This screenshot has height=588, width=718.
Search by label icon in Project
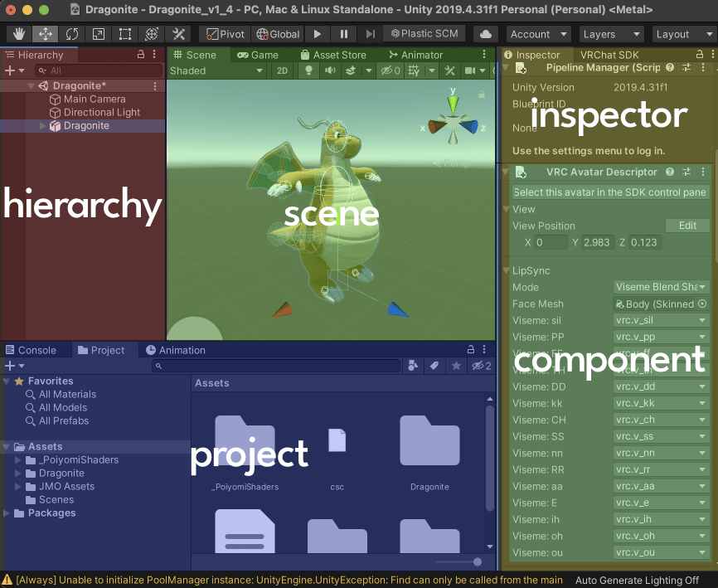tap(434, 366)
